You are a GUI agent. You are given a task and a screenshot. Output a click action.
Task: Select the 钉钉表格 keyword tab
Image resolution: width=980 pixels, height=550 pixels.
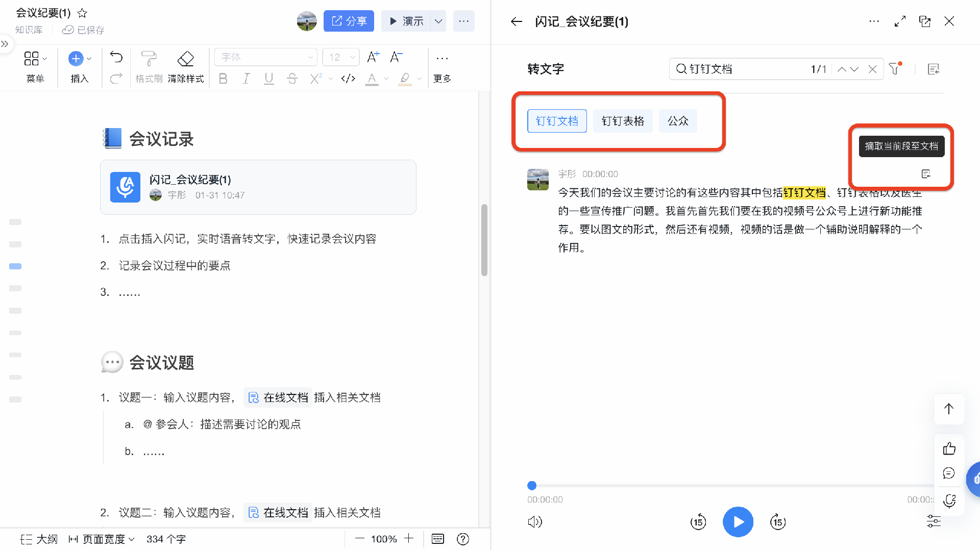623,121
